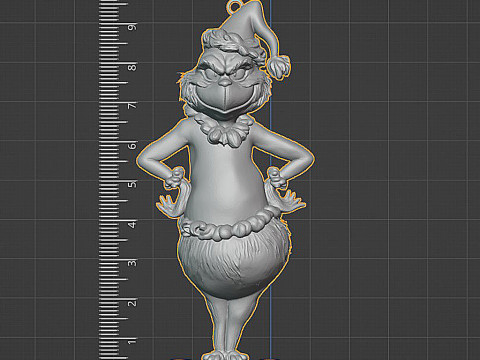The image size is (480, 360).
Task: Click ruler mark labeled 7
Action: 132,106
